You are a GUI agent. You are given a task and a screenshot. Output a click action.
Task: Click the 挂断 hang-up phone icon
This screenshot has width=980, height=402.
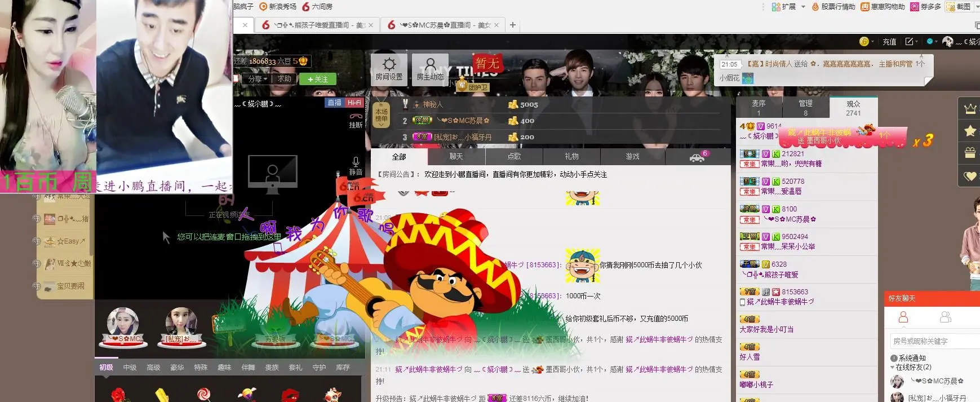click(x=356, y=121)
